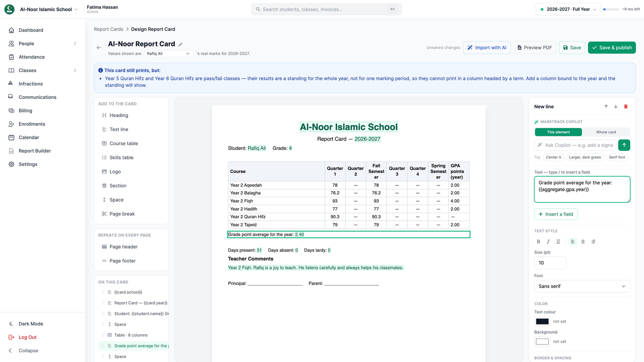
Task: Click the Preview PDF button
Action: 535,47
